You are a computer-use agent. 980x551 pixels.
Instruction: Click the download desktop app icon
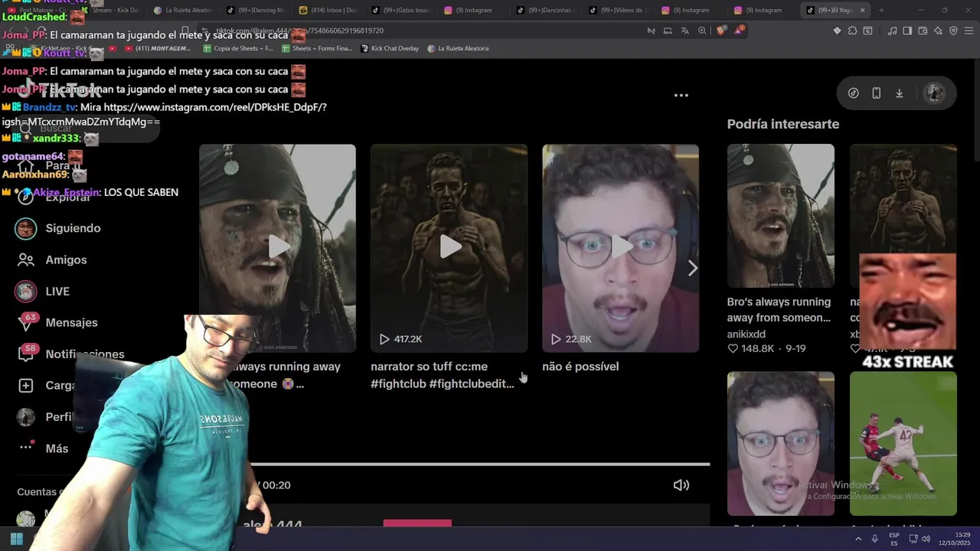pyautogui.click(x=900, y=93)
